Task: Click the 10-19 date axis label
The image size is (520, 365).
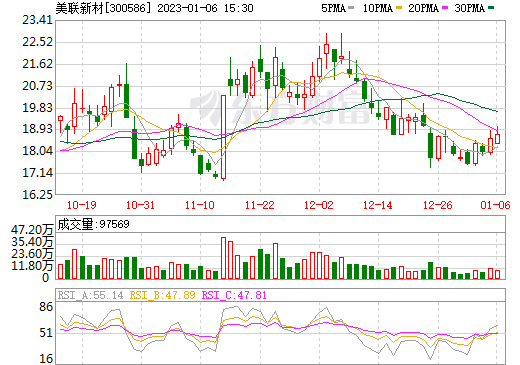Action: coord(82,205)
